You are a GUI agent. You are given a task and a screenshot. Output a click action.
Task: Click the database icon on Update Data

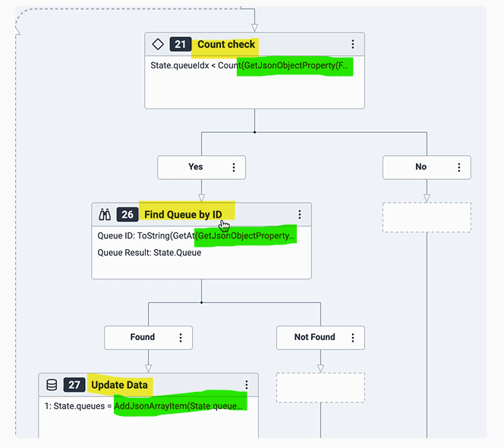point(52,385)
